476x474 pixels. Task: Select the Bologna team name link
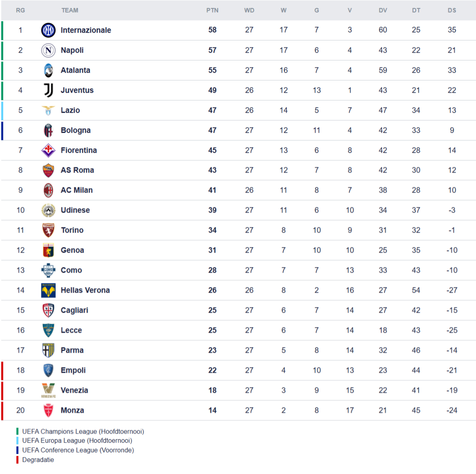[75, 130]
